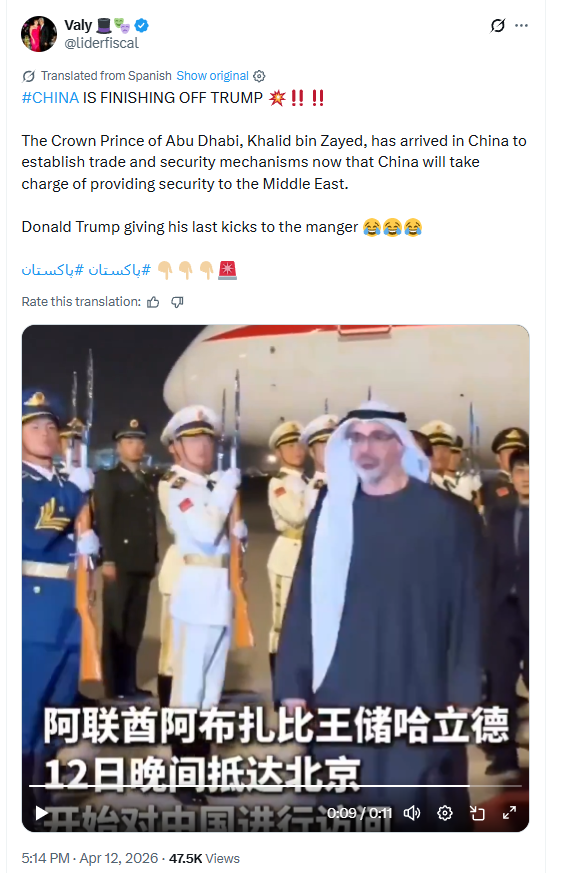The width and height of the screenshot is (568, 873).
Task: Open the first Urdu Pakistan hashtag
Action: pyautogui.click(x=120, y=271)
